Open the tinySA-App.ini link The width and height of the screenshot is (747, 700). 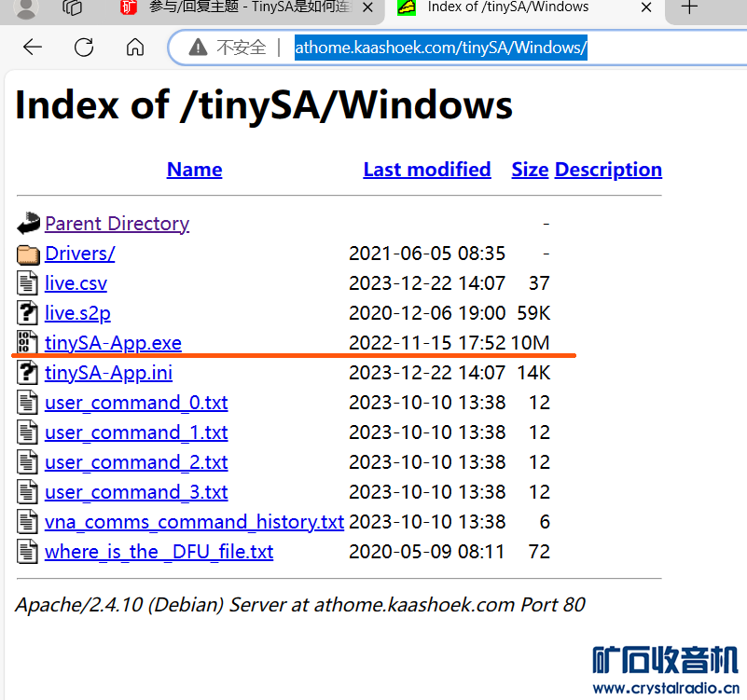click(108, 373)
